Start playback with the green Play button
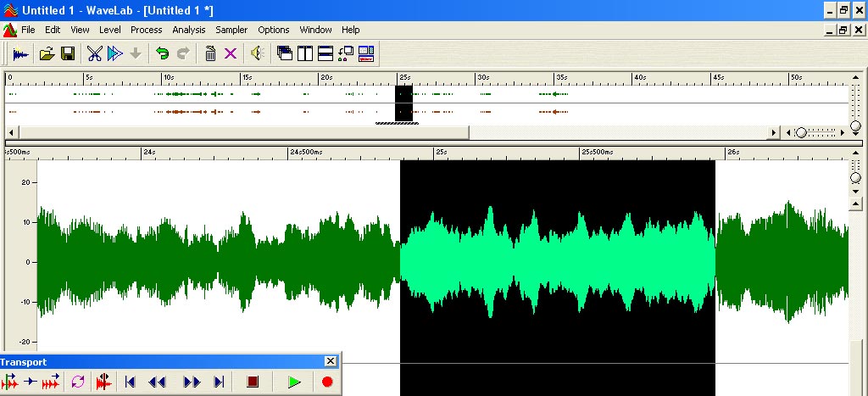 (x=294, y=382)
